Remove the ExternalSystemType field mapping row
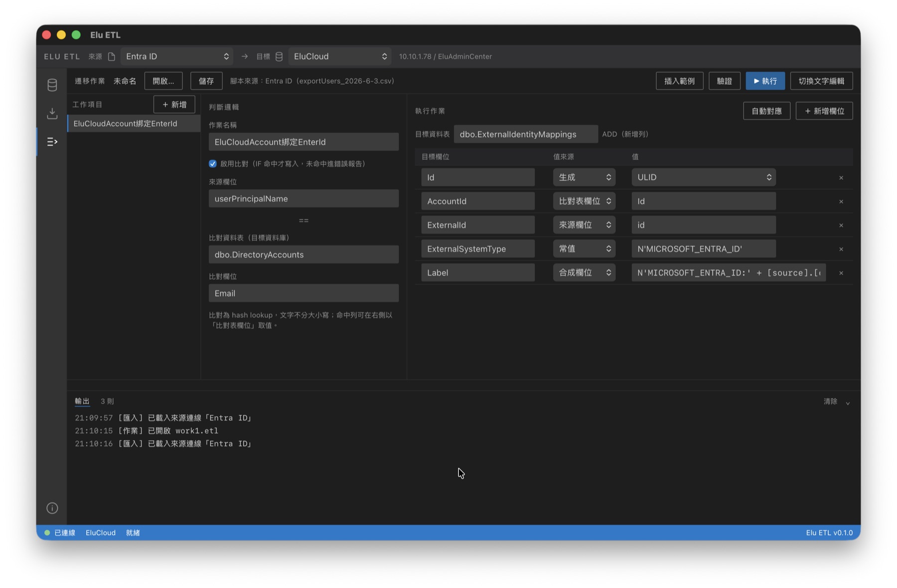The width and height of the screenshot is (897, 588). pos(841,249)
